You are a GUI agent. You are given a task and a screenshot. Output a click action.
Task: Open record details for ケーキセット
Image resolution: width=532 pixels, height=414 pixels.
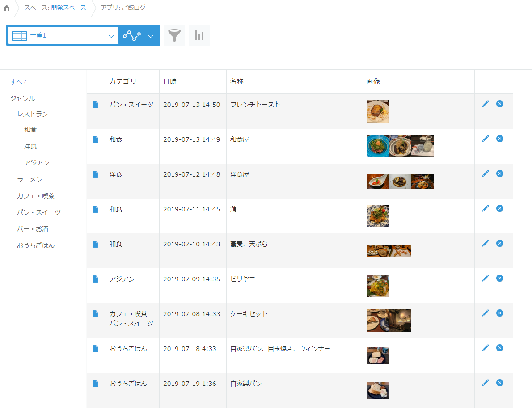click(x=95, y=314)
